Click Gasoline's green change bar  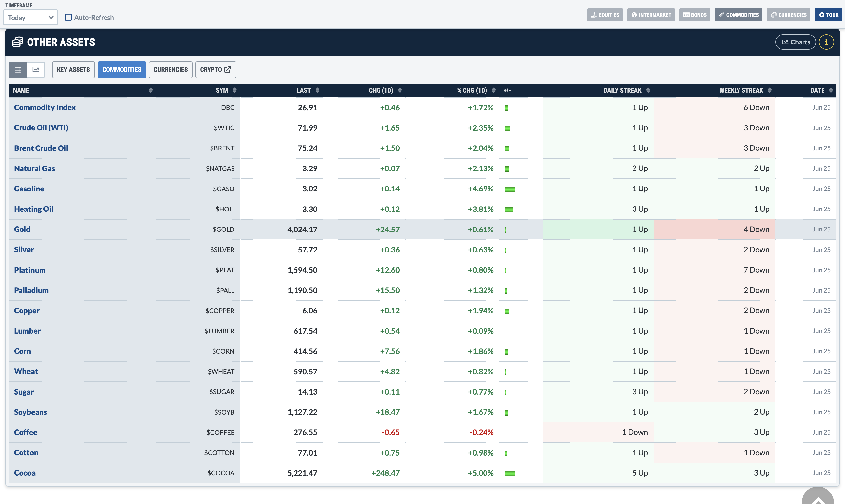(x=509, y=189)
